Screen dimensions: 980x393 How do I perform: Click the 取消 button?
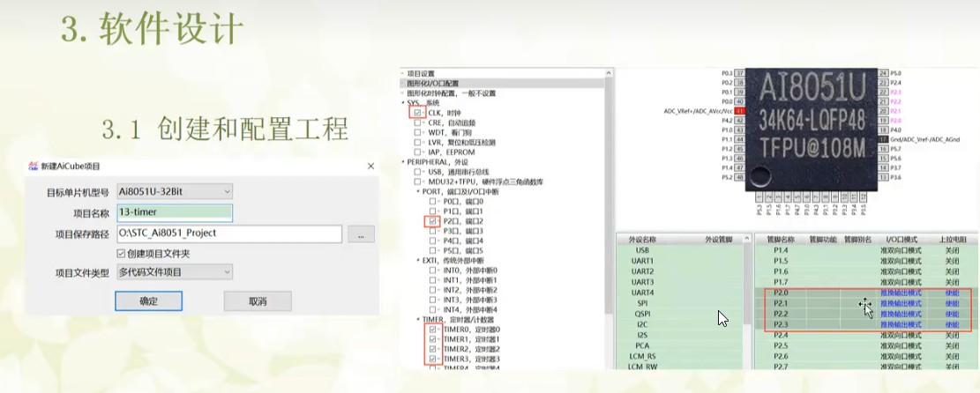pyautogui.click(x=258, y=301)
